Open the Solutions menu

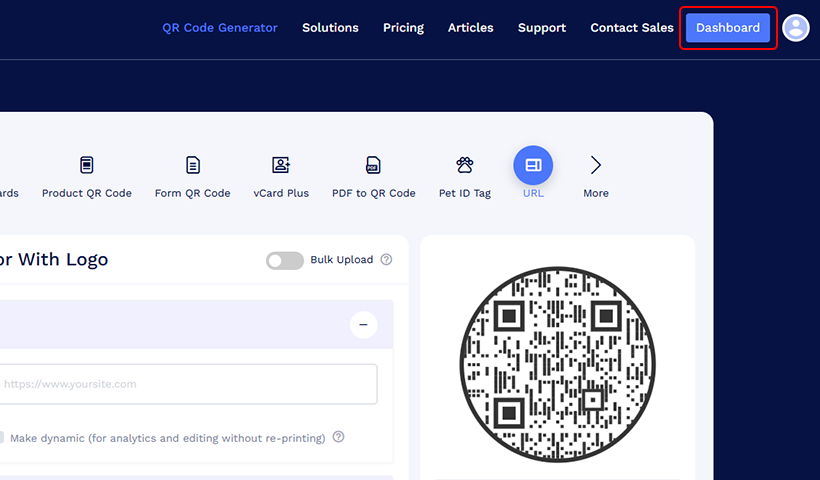[331, 28]
